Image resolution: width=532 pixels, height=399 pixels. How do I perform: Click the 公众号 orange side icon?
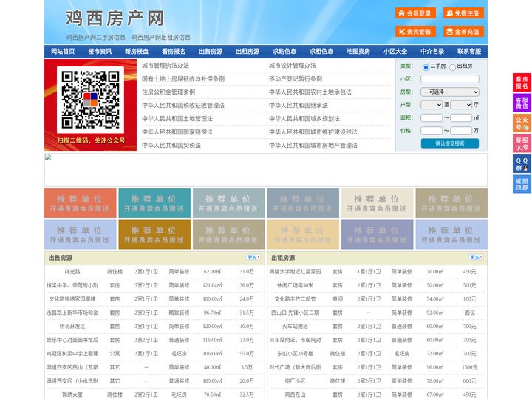[522, 123]
